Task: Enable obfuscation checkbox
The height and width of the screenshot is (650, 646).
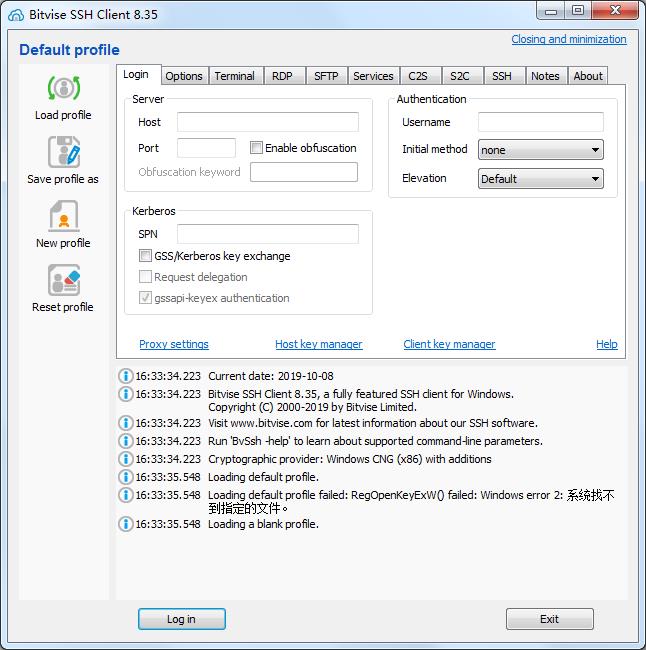Action: point(257,148)
